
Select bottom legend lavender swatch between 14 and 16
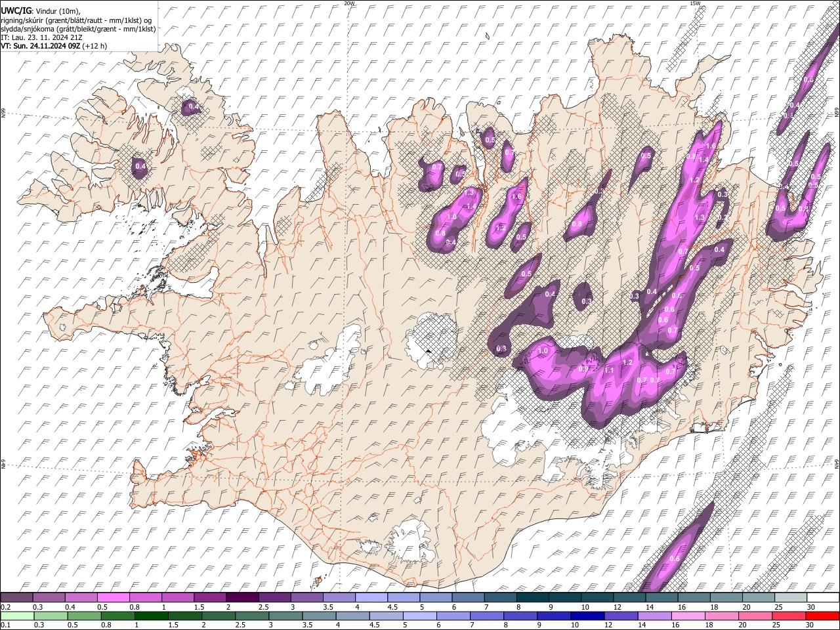click(655, 616)
